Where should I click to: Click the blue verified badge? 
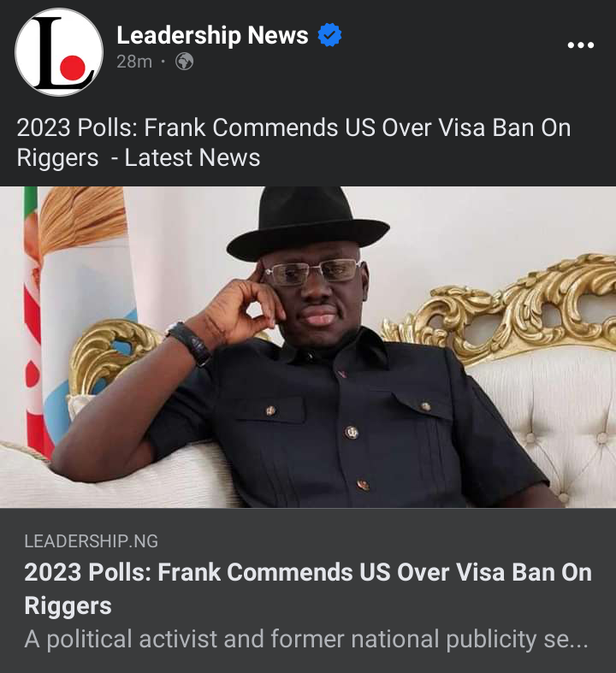click(x=329, y=35)
